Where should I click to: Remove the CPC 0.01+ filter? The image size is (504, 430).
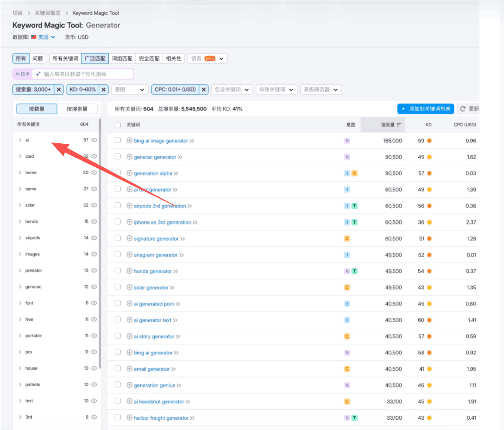(203, 90)
